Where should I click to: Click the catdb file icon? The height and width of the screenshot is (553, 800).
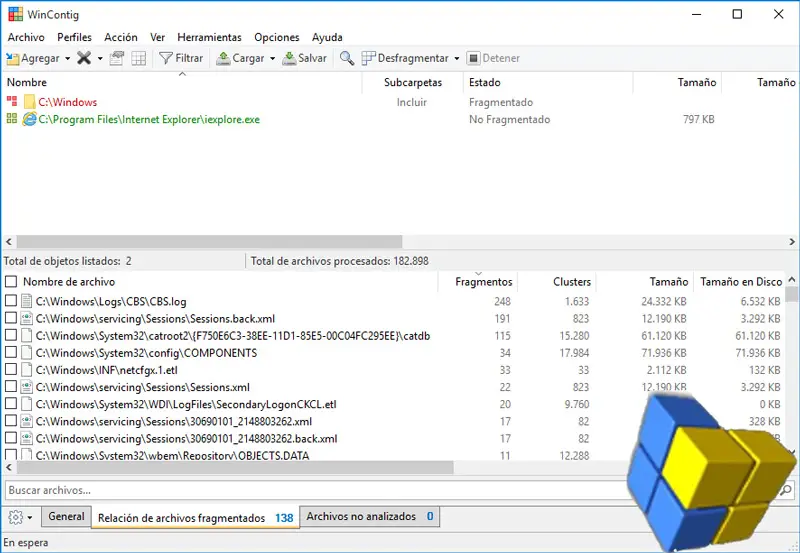pyautogui.click(x=27, y=336)
